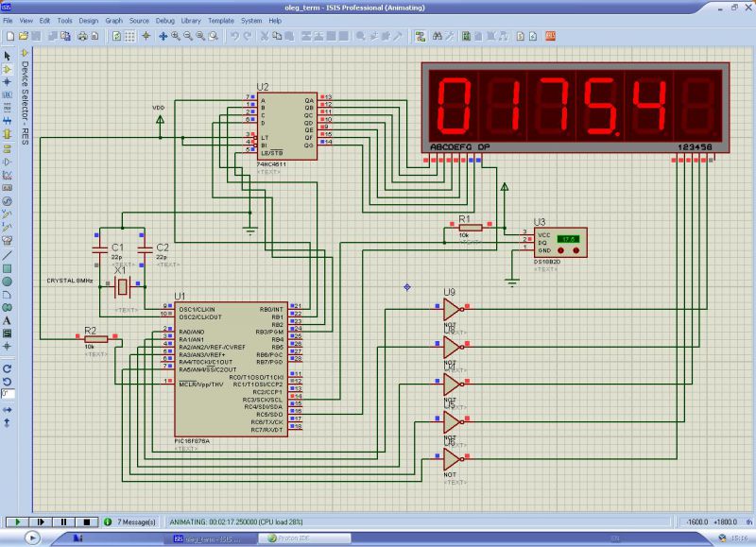Print the schematic with the printer icon

(x=82, y=36)
